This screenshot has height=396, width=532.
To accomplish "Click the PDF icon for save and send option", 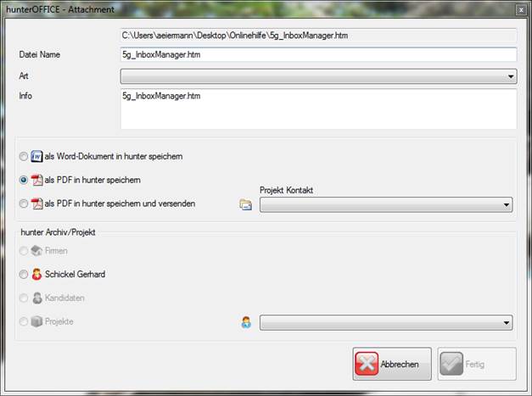I will (x=36, y=204).
